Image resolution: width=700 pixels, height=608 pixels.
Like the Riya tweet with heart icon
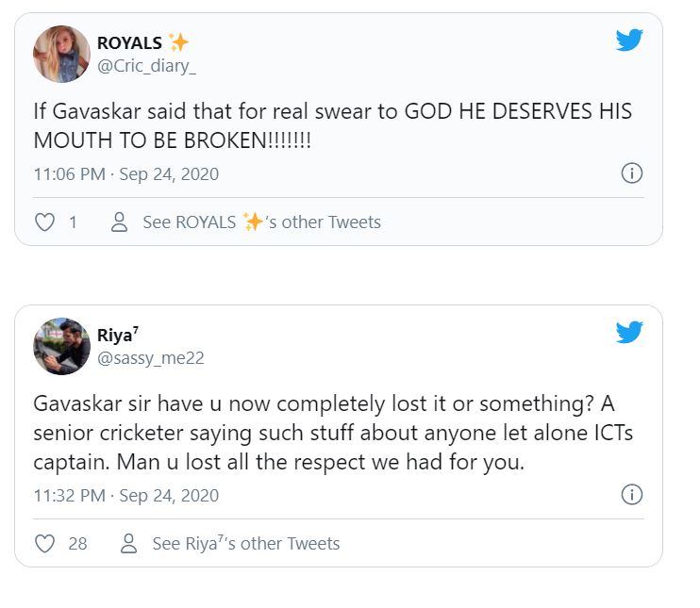[x=43, y=544]
